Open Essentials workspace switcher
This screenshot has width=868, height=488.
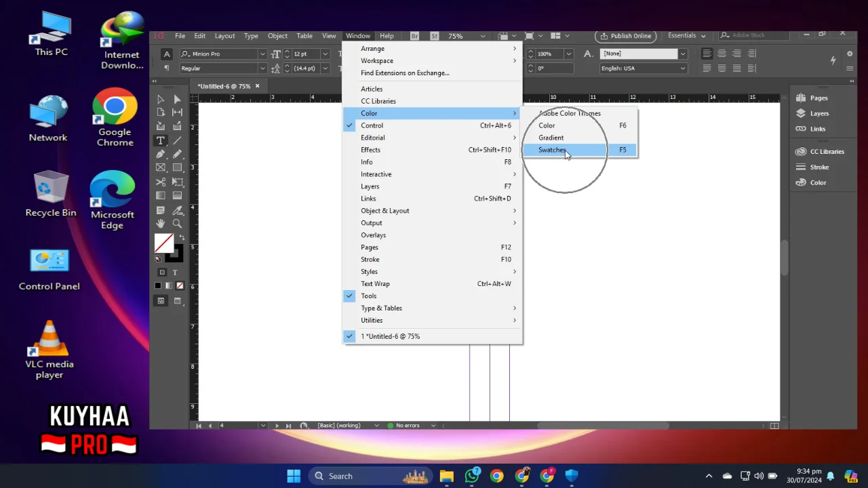687,36
